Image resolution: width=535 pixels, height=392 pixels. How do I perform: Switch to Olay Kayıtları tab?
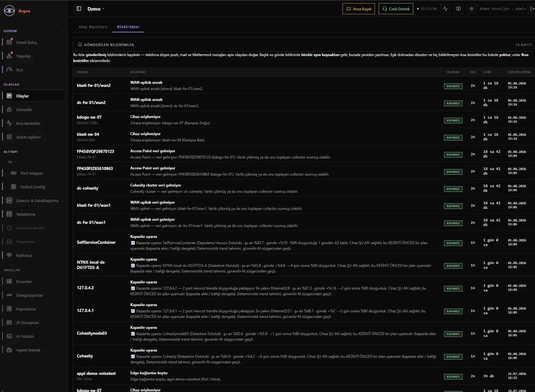coord(93,27)
